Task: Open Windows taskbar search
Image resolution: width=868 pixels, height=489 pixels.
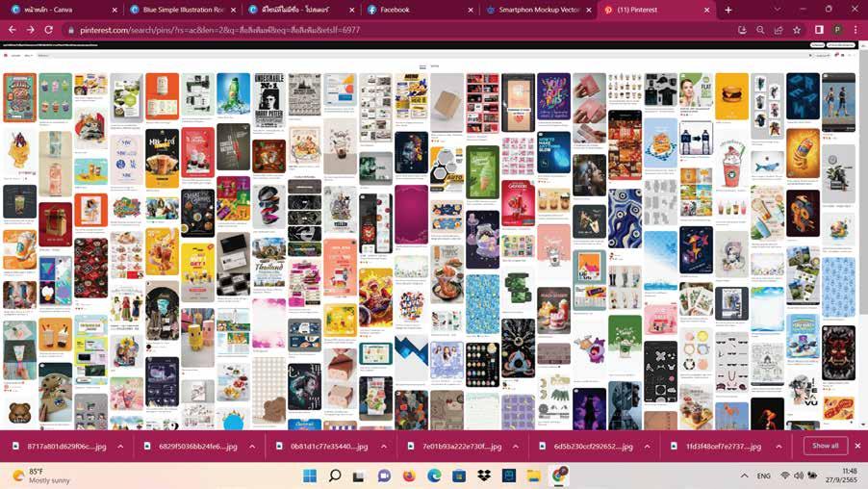Action: tap(334, 476)
